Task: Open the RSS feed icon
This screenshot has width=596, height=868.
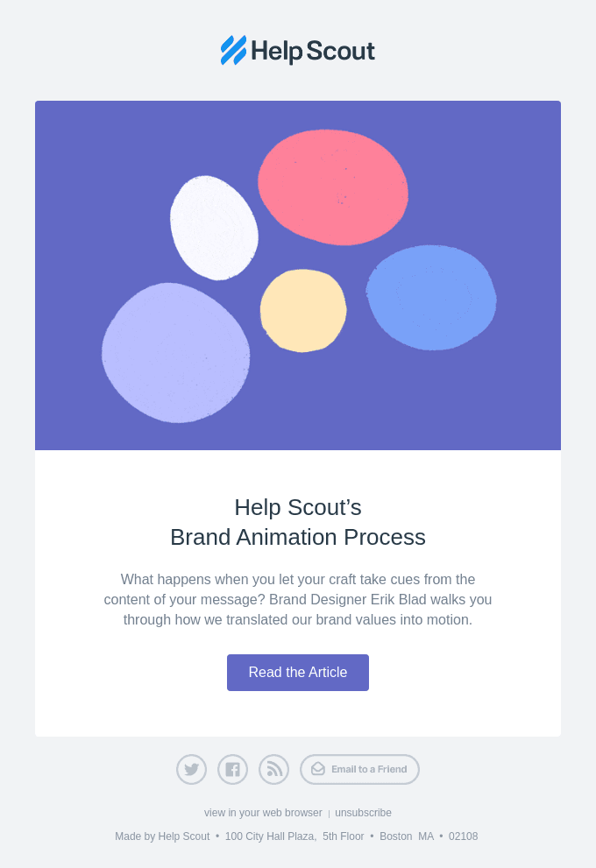Action: pos(273,770)
